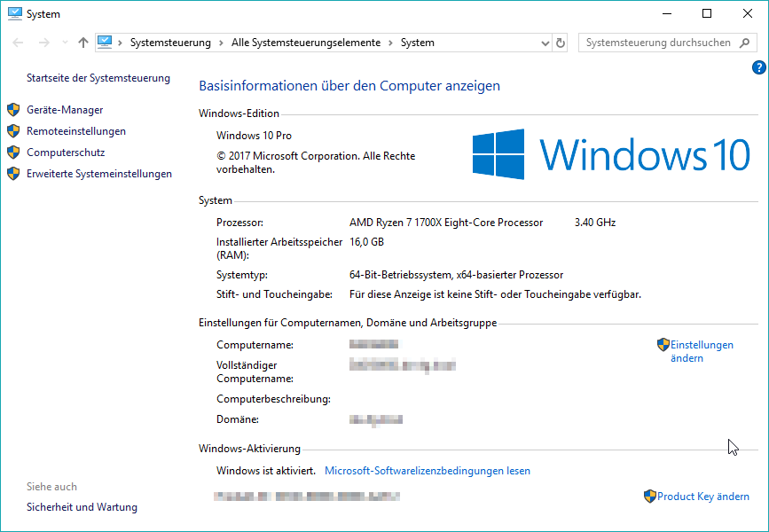Click the 'Für diese Anzeige ist keine Stift- oder Toucheingabe verfügbar.' text
This screenshot has height=532, width=769.
coord(495,294)
